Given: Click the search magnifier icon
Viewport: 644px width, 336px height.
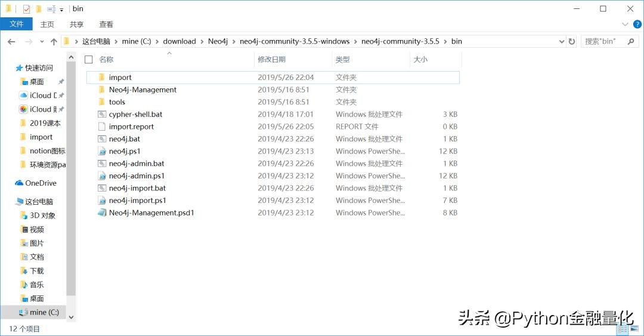Looking at the screenshot, I should tap(631, 41).
